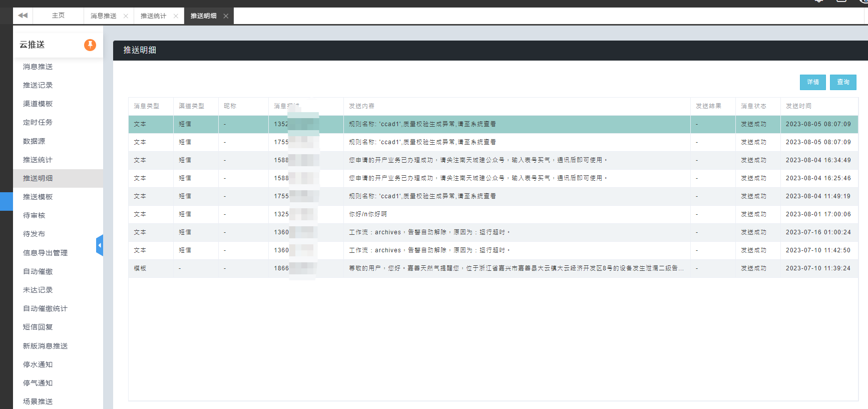Select the row sent 2023-08-05 08:07:09 numbered 1352
Image resolution: width=868 pixels, height=409 pixels.
493,124
